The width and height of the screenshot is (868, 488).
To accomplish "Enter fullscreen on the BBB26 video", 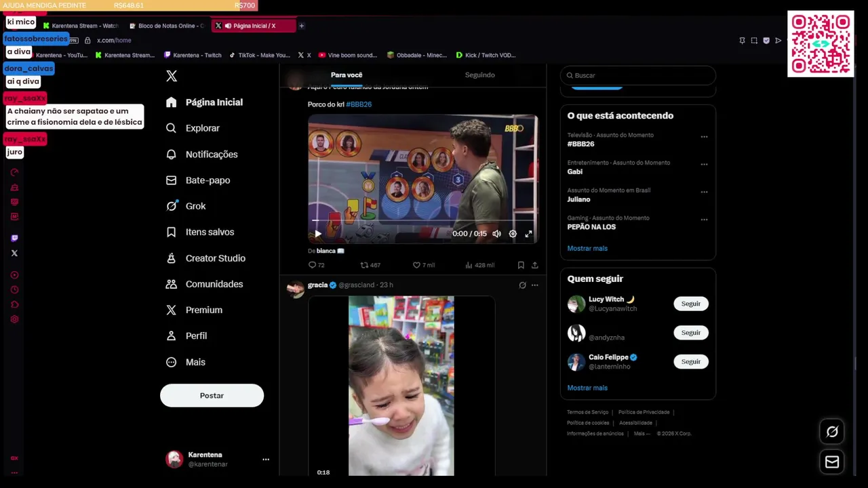I will click(x=528, y=234).
